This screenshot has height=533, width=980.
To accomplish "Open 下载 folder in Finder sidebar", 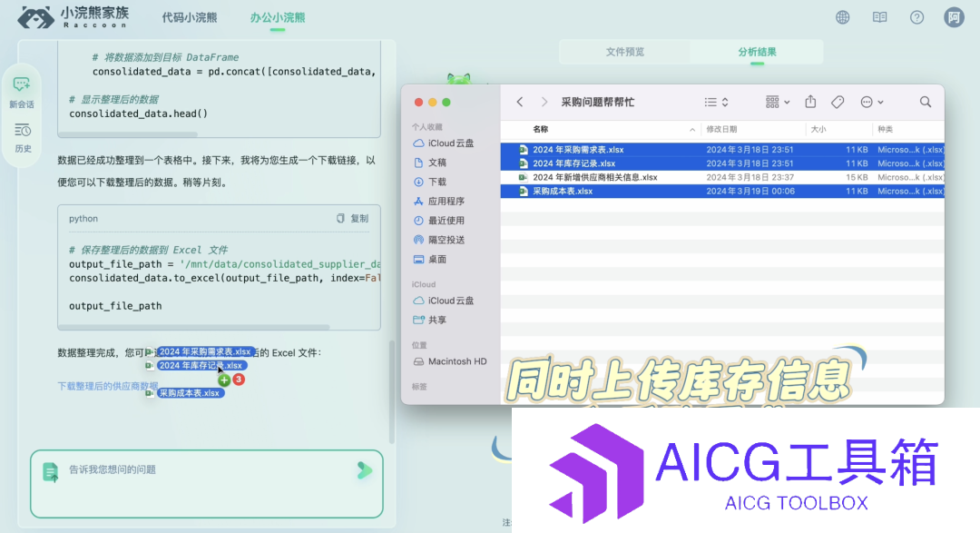I will [x=430, y=182].
